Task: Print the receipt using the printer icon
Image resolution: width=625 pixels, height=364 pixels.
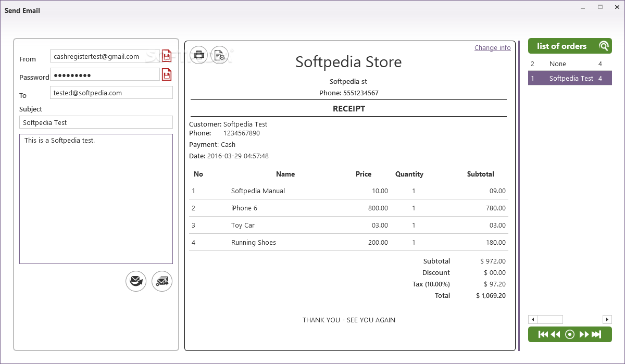Action: click(198, 55)
